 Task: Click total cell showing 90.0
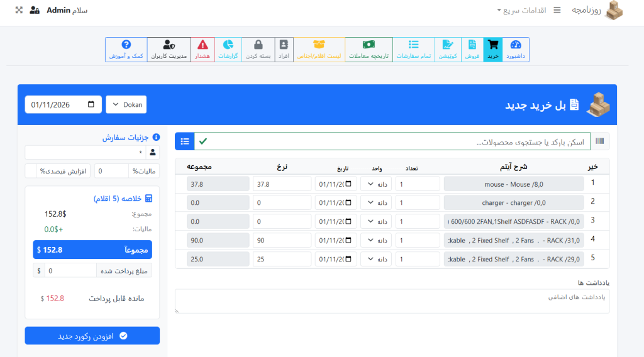tap(218, 240)
